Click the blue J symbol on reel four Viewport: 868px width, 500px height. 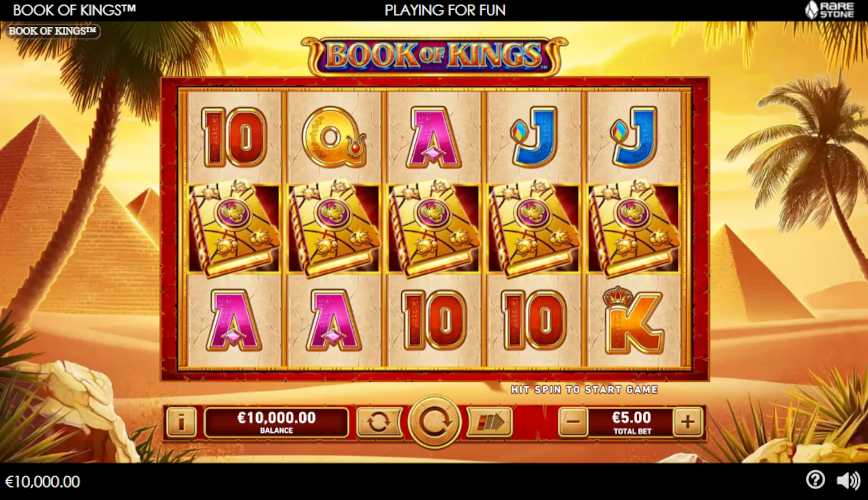[x=534, y=137]
